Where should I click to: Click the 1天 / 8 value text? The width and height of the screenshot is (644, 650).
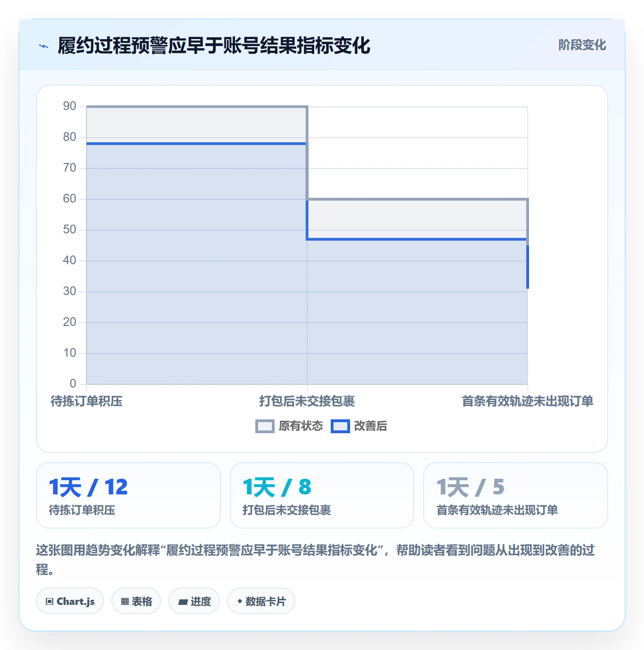(277, 487)
